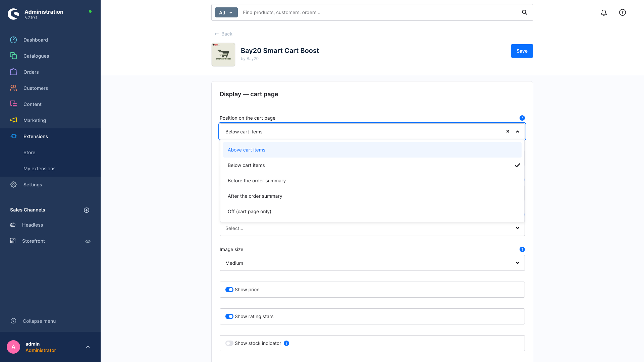Expand the admin user menu chevron

[x=88, y=347]
